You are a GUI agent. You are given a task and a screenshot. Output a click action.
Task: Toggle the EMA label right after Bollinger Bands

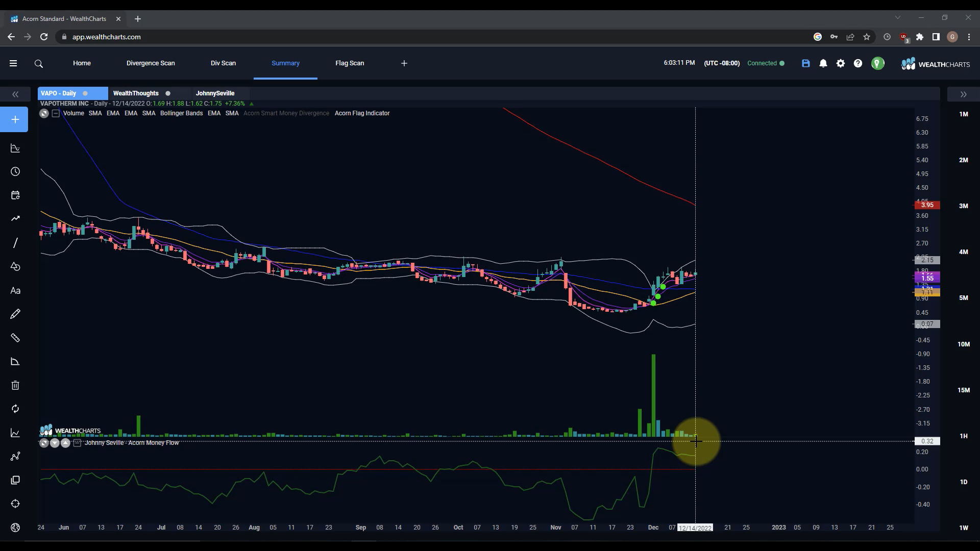pyautogui.click(x=214, y=113)
